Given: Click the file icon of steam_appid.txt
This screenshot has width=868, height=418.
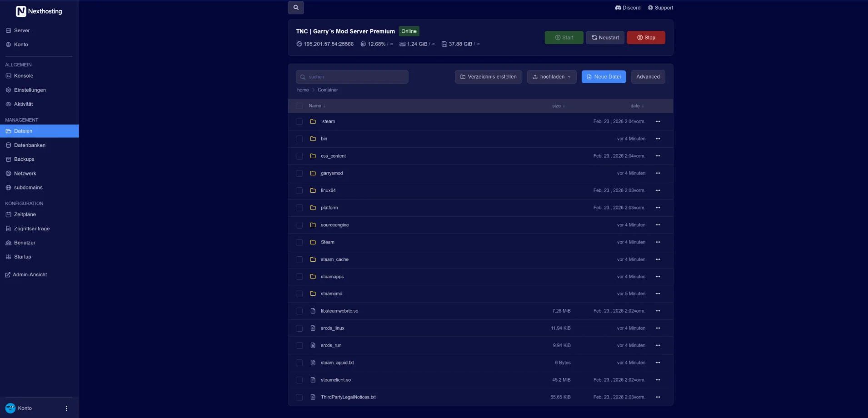Looking at the screenshot, I should point(313,363).
